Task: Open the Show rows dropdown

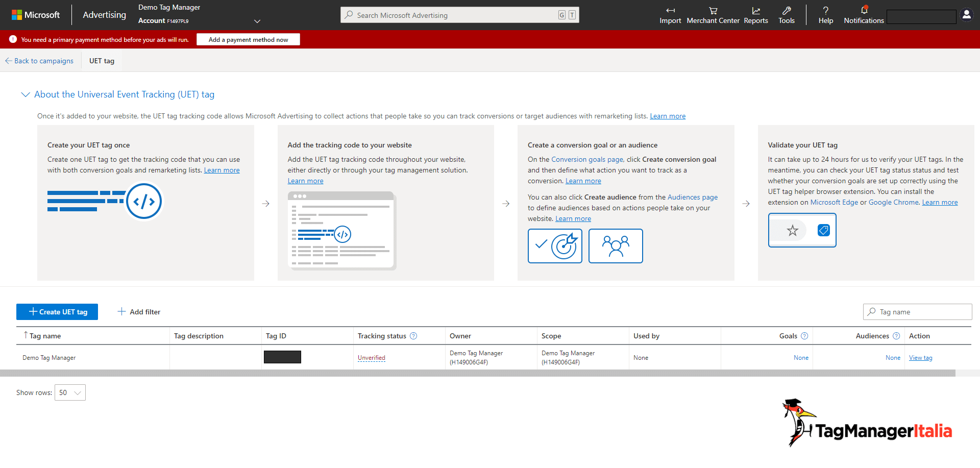Action: click(70, 392)
